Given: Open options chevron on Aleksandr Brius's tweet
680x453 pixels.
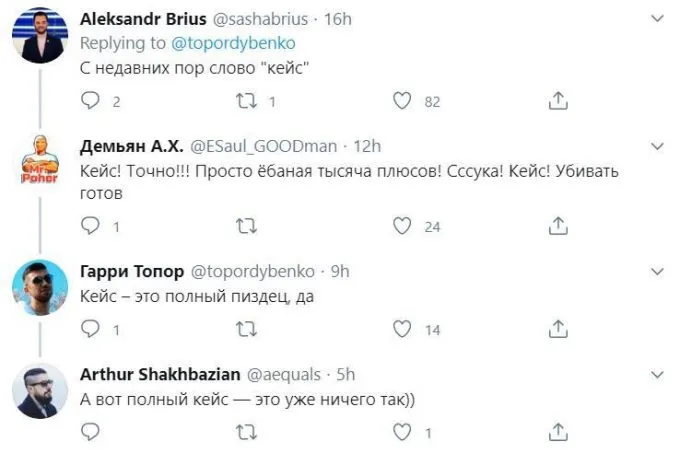Looking at the screenshot, I should pyautogui.click(x=657, y=19).
